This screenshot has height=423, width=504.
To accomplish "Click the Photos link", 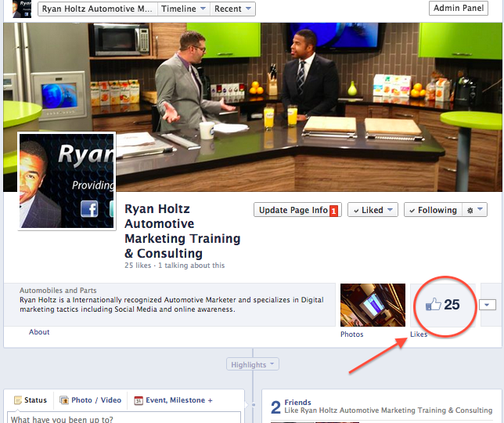I will (351, 334).
